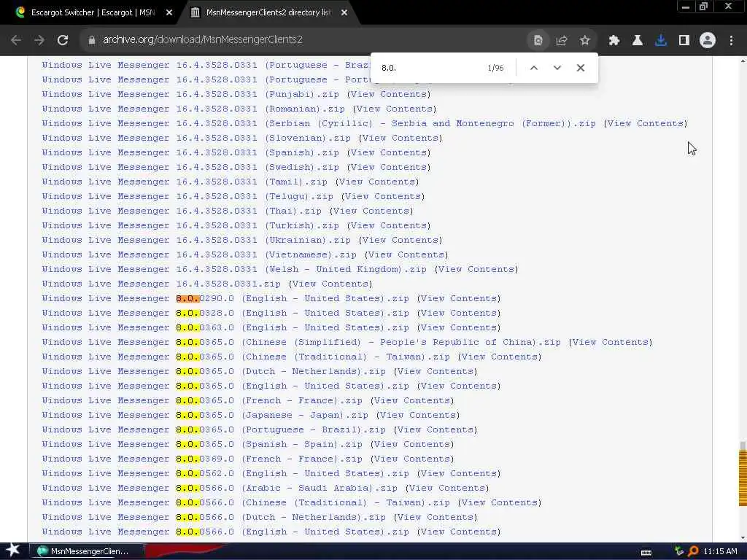Download 8.0.0369.0 French France zip

point(202,459)
